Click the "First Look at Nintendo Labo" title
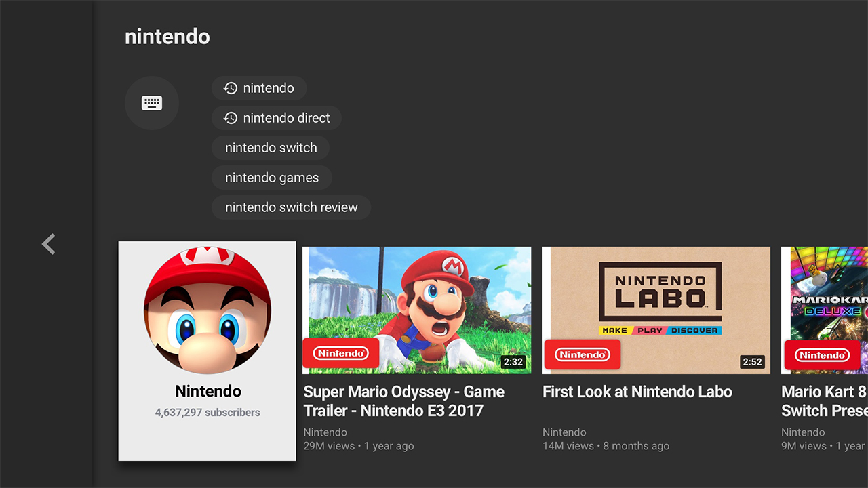 pos(637,392)
